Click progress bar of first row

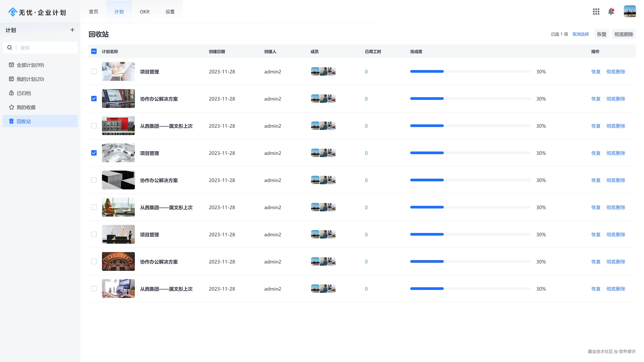pyautogui.click(x=470, y=72)
